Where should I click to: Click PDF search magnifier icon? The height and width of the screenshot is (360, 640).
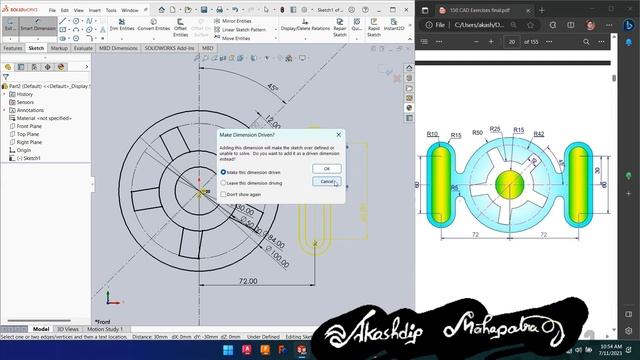(x=586, y=42)
